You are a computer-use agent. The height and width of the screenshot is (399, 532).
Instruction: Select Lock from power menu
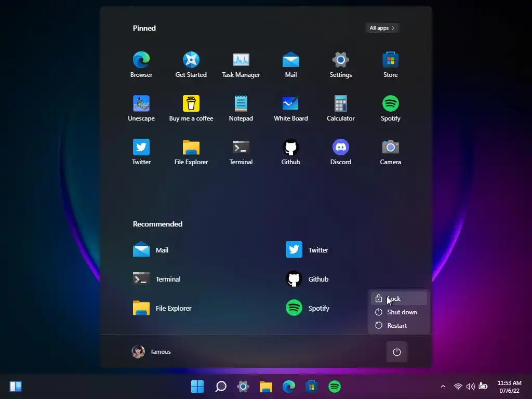click(x=398, y=299)
